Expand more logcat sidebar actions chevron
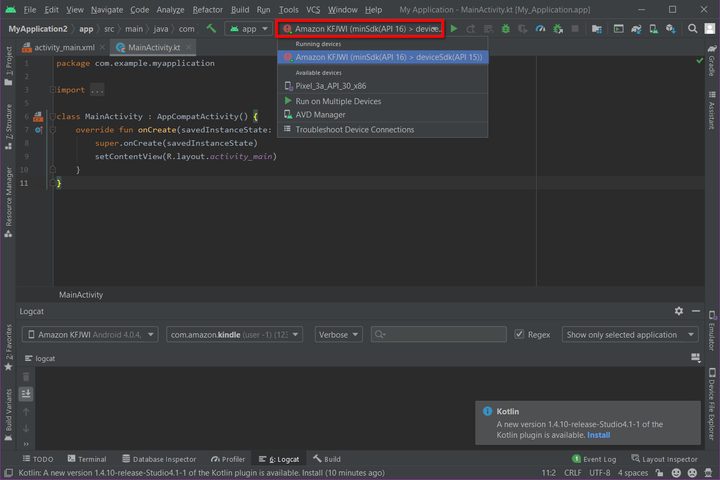The width and height of the screenshot is (720, 480). click(x=26, y=444)
